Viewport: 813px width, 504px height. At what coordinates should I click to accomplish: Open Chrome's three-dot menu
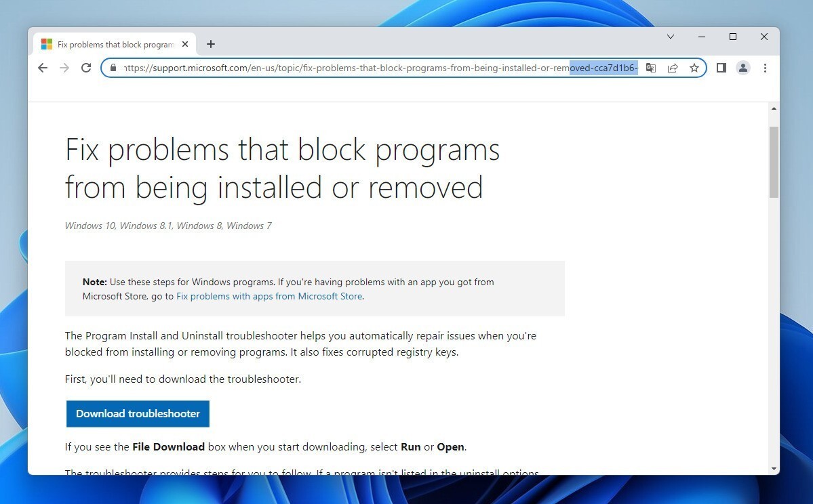tap(765, 68)
